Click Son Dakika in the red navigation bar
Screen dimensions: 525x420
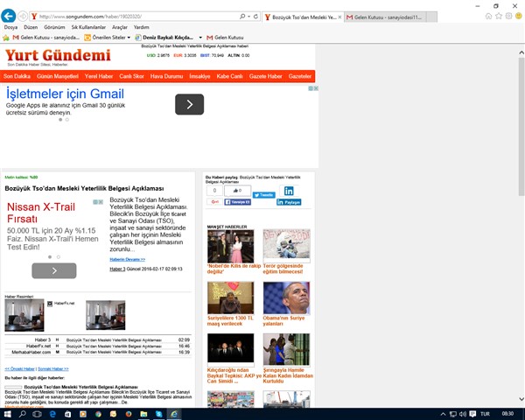pyautogui.click(x=17, y=76)
